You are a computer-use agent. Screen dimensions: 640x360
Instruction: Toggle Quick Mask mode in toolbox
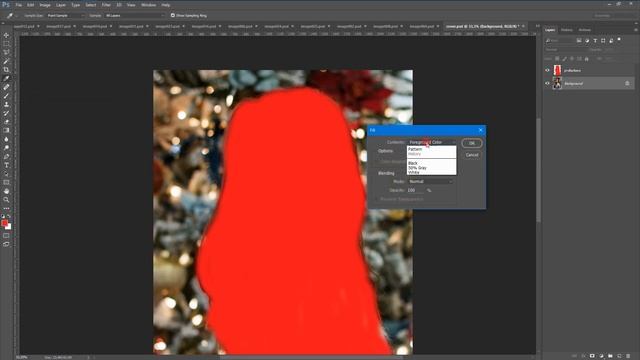(x=6, y=236)
